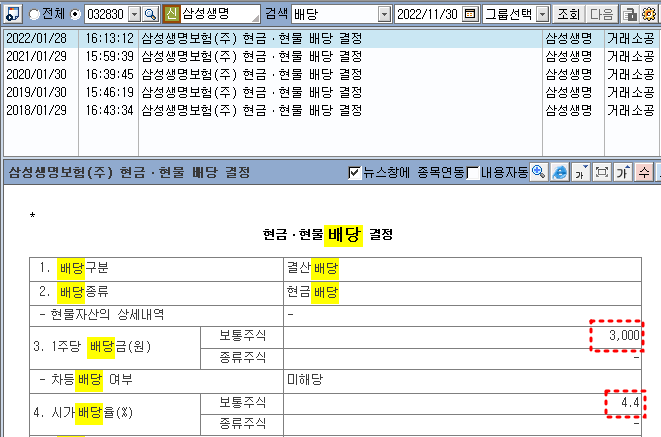
Task: Click the green 신 icon
Action: coord(171,14)
